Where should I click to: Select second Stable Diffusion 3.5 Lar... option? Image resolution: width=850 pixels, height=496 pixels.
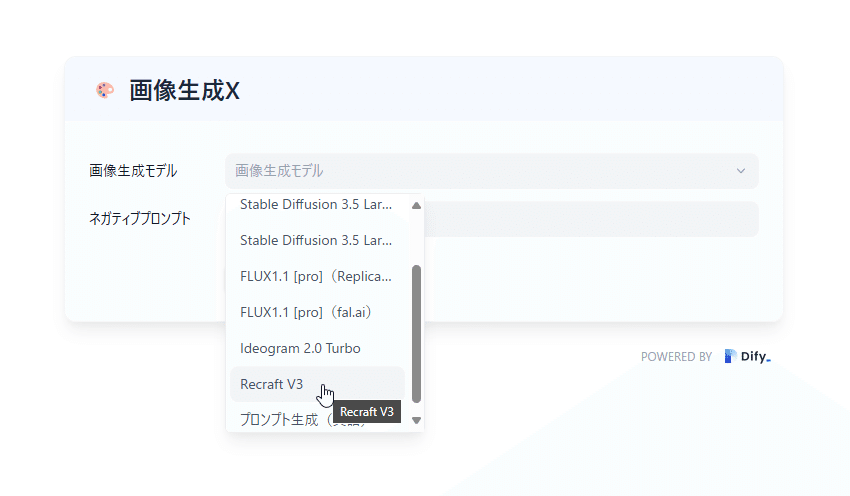pos(317,240)
